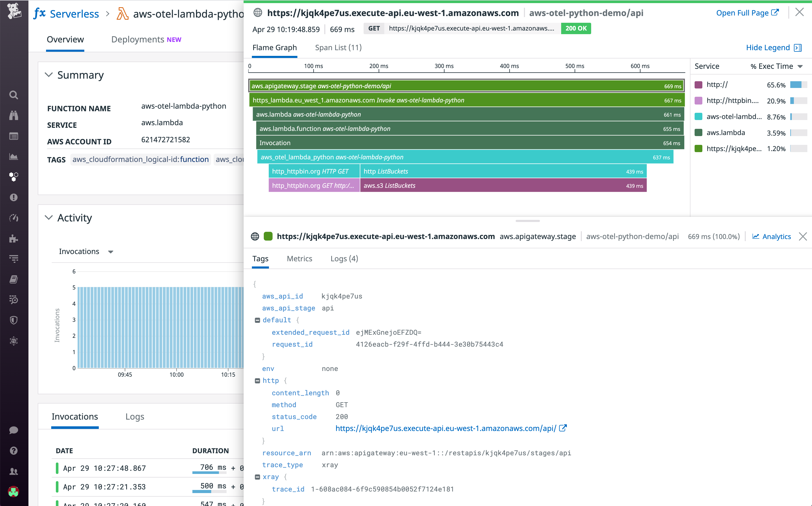
Task: Open the Integrations puzzle-piece icon in the sidebar
Action: point(14,238)
